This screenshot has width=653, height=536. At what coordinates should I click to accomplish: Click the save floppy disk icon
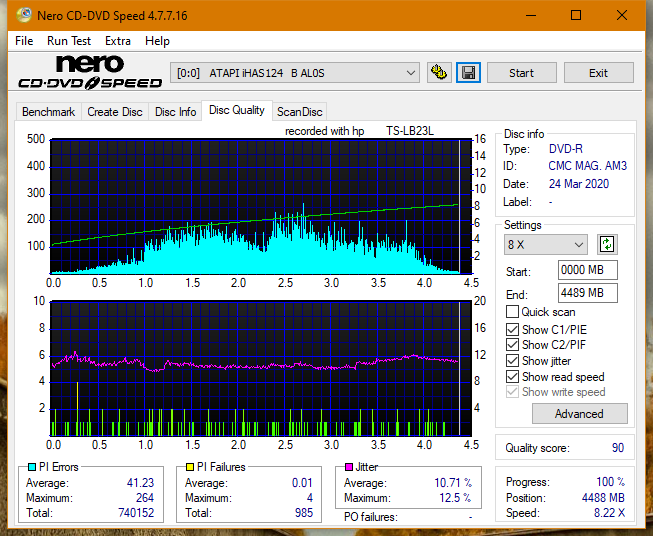click(468, 73)
